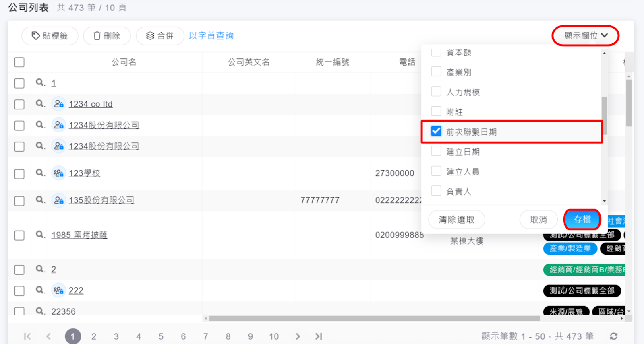
Task: Click 統一編號 column header
Action: pyautogui.click(x=333, y=62)
